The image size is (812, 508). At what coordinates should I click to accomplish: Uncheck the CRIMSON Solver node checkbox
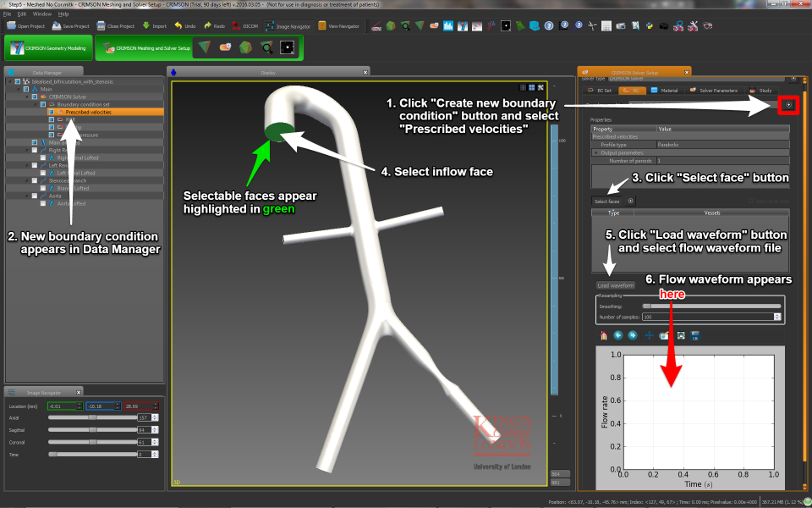(34, 97)
